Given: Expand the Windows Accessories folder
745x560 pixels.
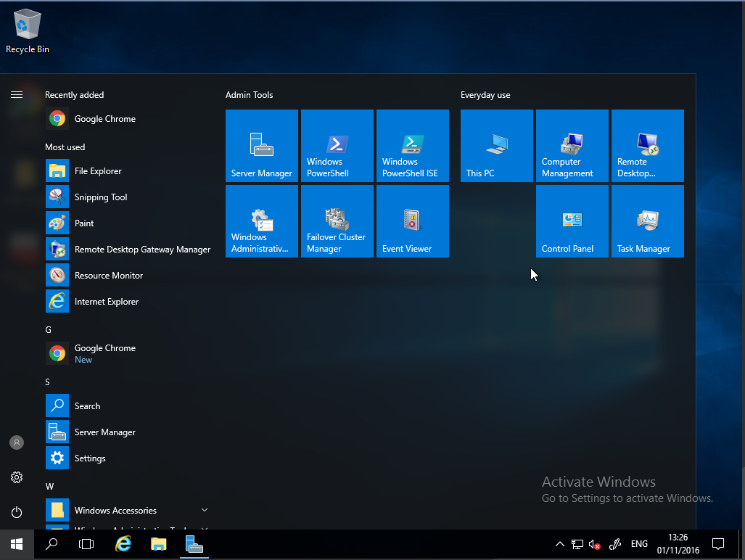Looking at the screenshot, I should 128,511.
